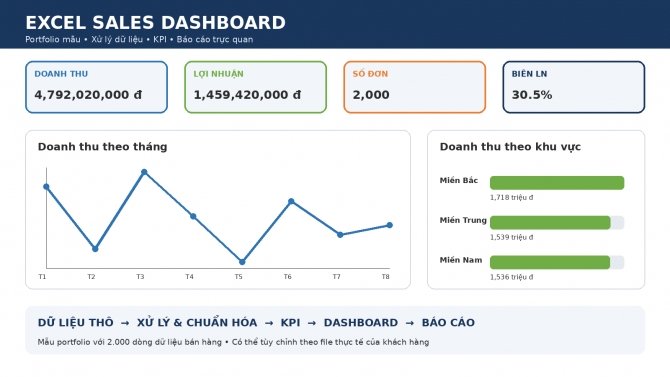
Task: Click the value 1,459,420,000 đ
Action: [x=247, y=95]
